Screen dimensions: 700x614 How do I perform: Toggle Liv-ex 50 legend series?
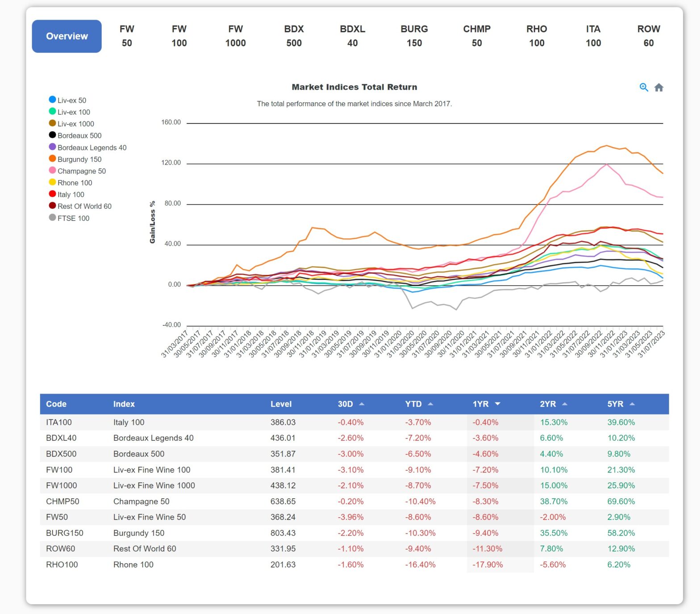tap(67, 100)
